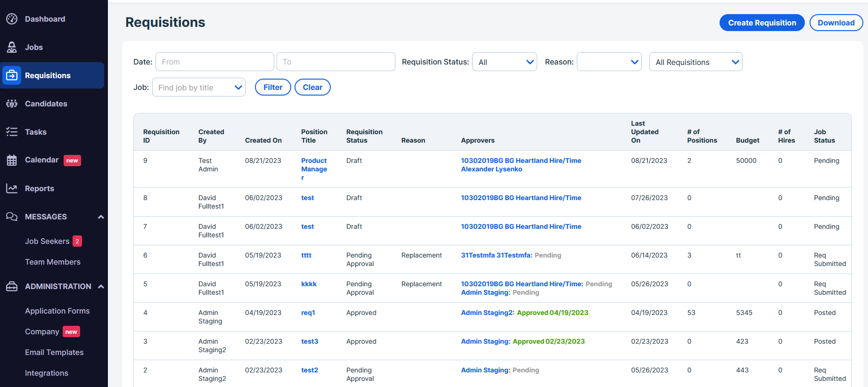Click 31Testmfa 31Testmfa approver link

click(x=497, y=255)
